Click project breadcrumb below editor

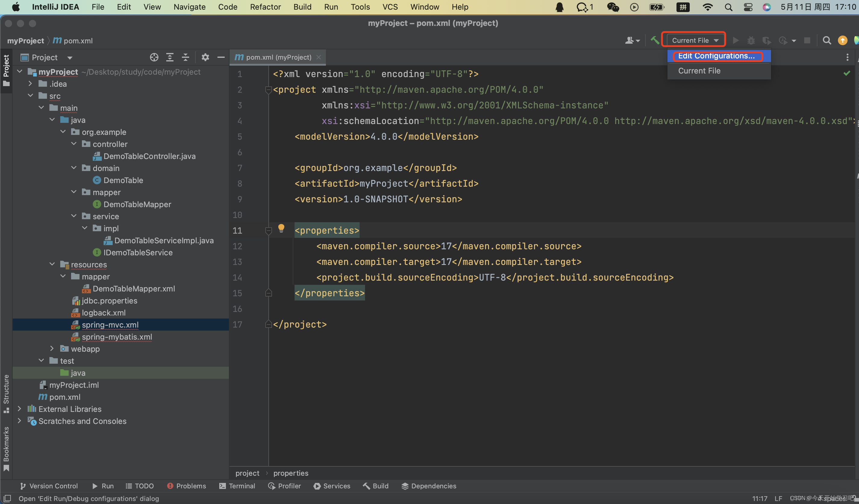point(247,473)
